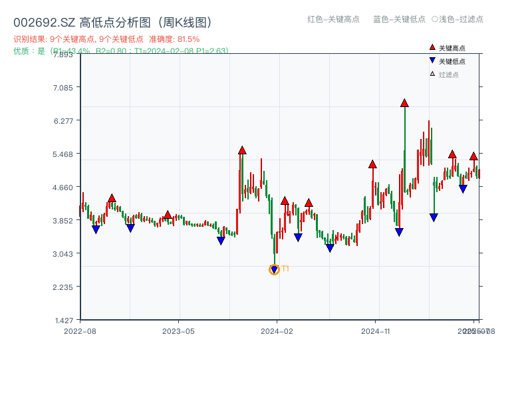Click chart title 002692.SZ 高低点分析图

112,23
